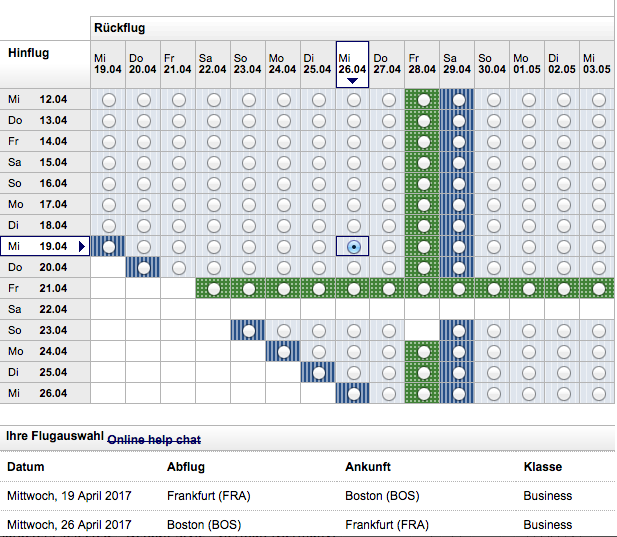Click the right arrow beside Mi 19.04 row
Screen dimensions: 617x537
(82, 246)
